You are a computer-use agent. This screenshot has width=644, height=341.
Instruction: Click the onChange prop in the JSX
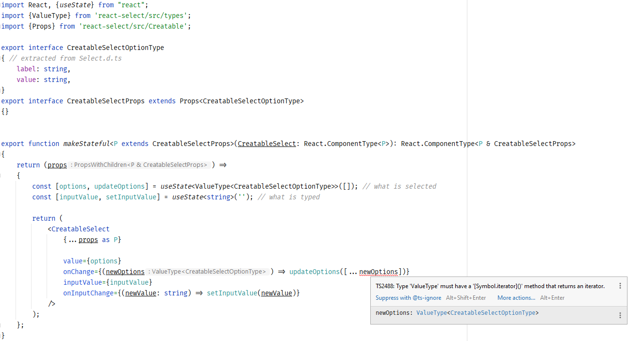[x=77, y=271]
